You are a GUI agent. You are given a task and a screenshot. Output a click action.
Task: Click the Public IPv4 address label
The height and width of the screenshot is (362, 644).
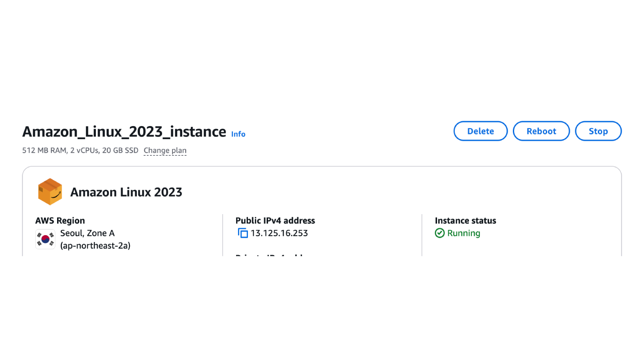(x=275, y=221)
